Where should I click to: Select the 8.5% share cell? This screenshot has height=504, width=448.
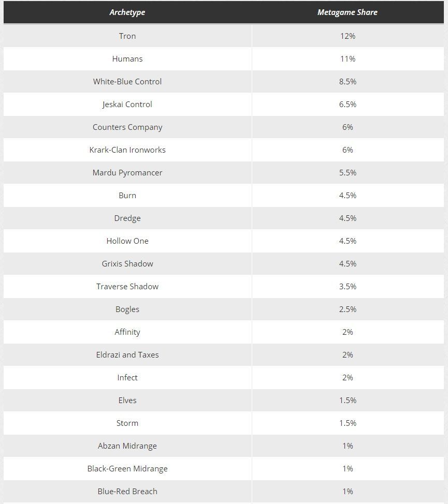pyautogui.click(x=348, y=82)
